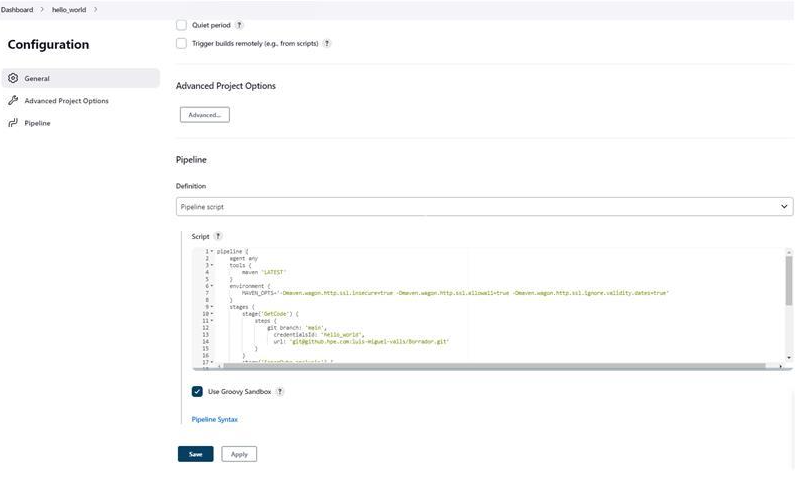Click the General gear icon
This screenshot has height=482, width=800.
(x=13, y=78)
